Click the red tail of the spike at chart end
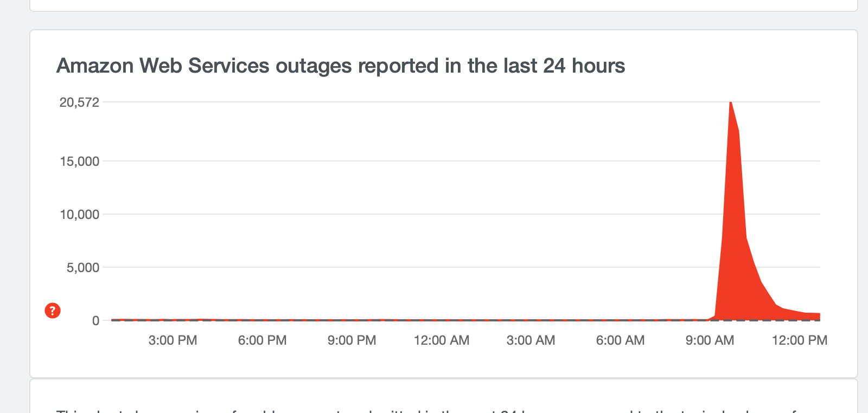Viewport: 868px width, 413px height. pyautogui.click(x=808, y=316)
